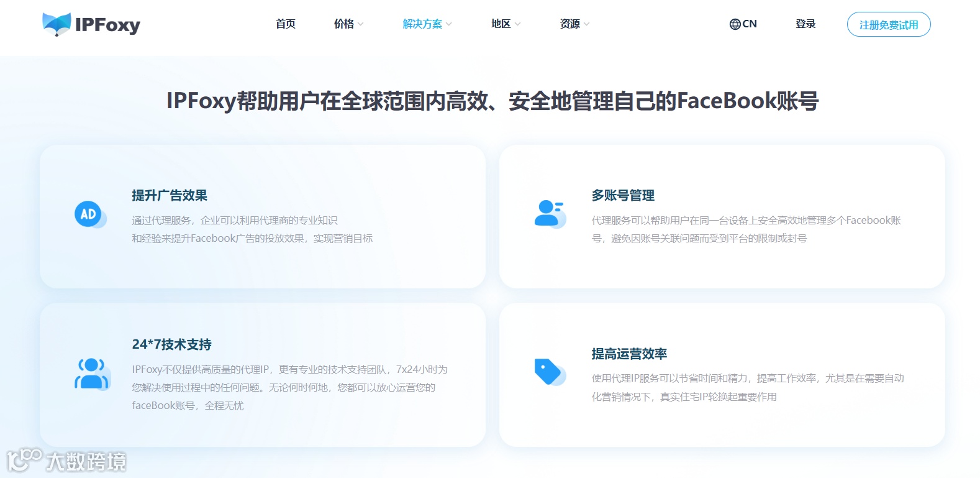Click the 提升广告效果 heading
Screen dimensions: 980x478
pos(170,195)
